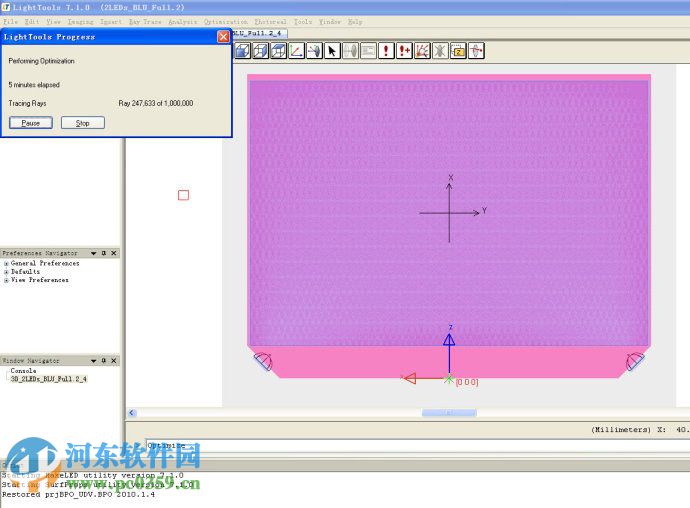690x508 pixels.
Task: Click the '5 minutes elapsed' text
Action: point(34,85)
